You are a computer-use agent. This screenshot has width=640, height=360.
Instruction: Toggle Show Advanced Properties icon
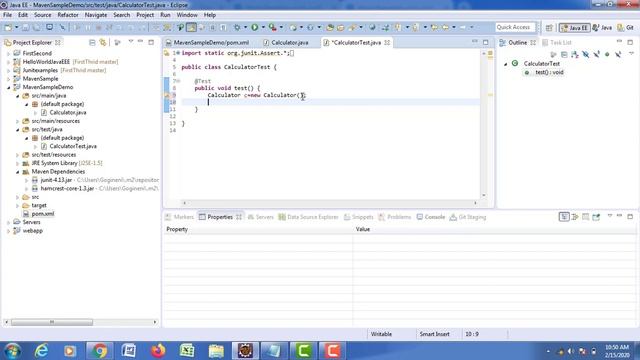pos(575,217)
